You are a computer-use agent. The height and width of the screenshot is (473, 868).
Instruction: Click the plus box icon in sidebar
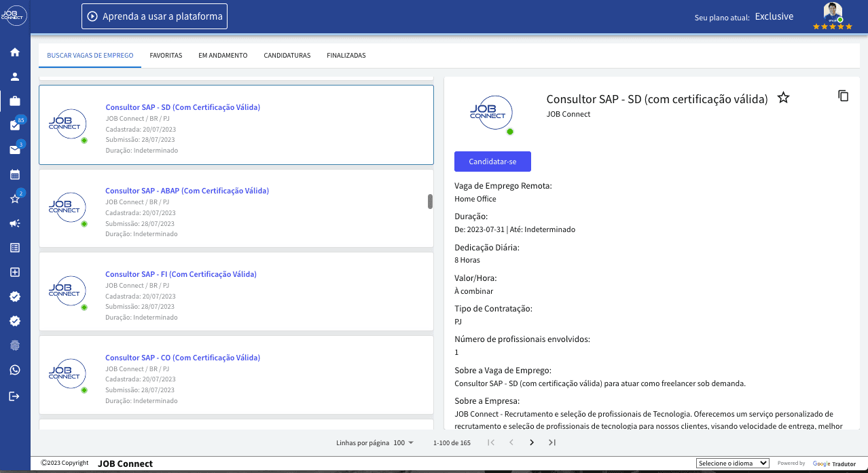point(15,272)
